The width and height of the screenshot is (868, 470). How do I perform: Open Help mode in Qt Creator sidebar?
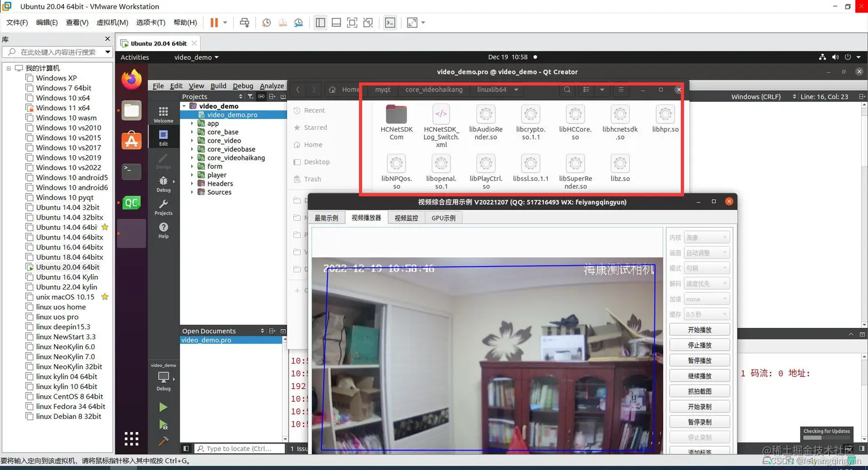[164, 230]
